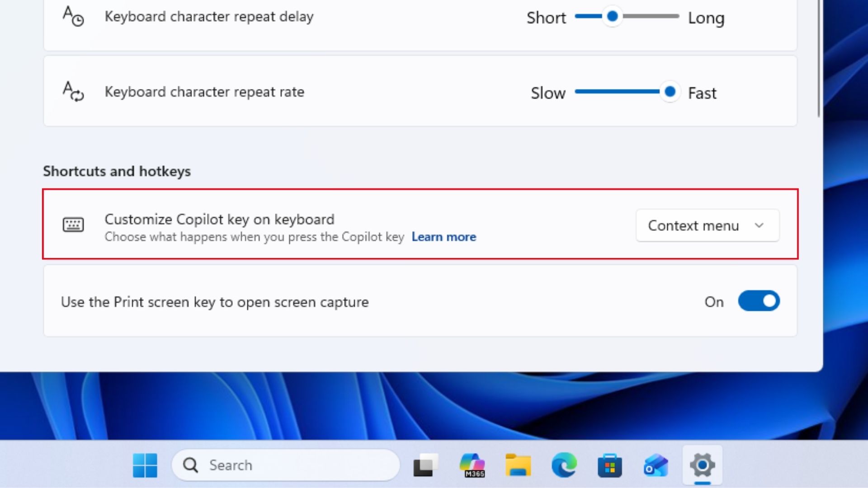868x488 pixels.
Task: Open the Learn more link
Action: 443,237
